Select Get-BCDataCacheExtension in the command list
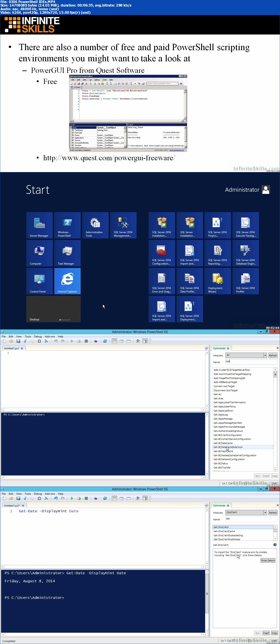This screenshot has width=280, height=644. 243,447
